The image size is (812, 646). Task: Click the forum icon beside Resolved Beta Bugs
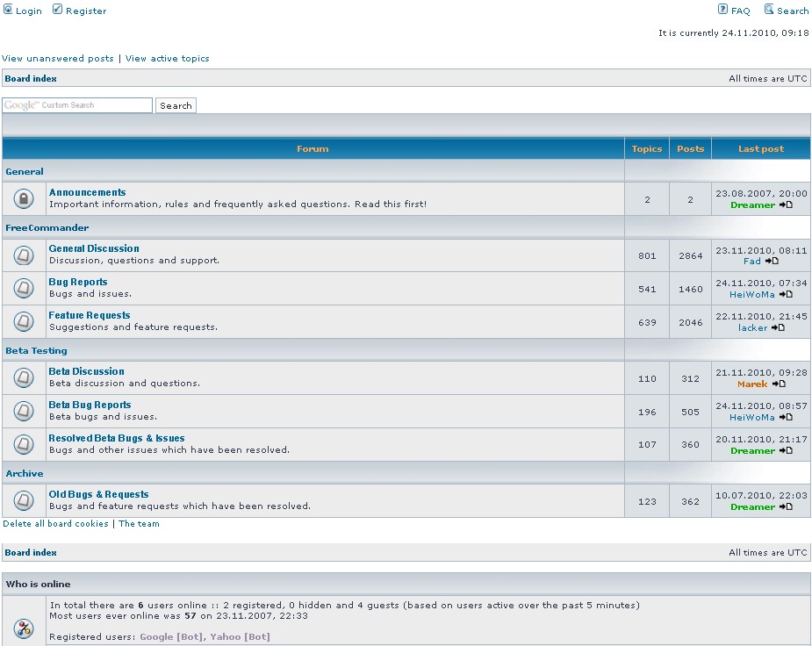24,444
